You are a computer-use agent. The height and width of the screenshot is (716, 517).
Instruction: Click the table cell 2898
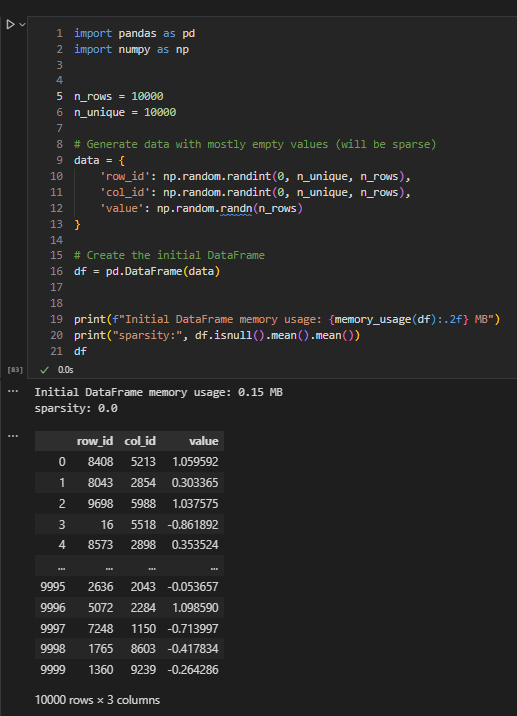pos(143,545)
